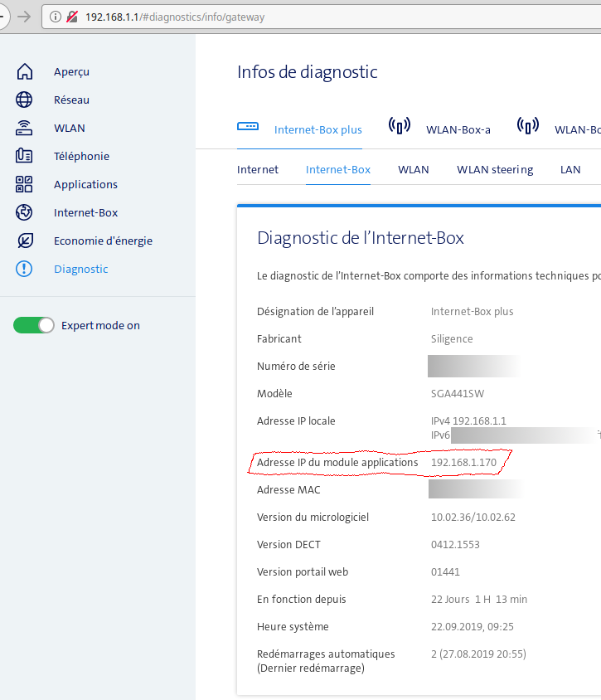This screenshot has height=700, width=601.
Task: Click the Economie d'énergie leaf icon
Action: tap(25, 241)
